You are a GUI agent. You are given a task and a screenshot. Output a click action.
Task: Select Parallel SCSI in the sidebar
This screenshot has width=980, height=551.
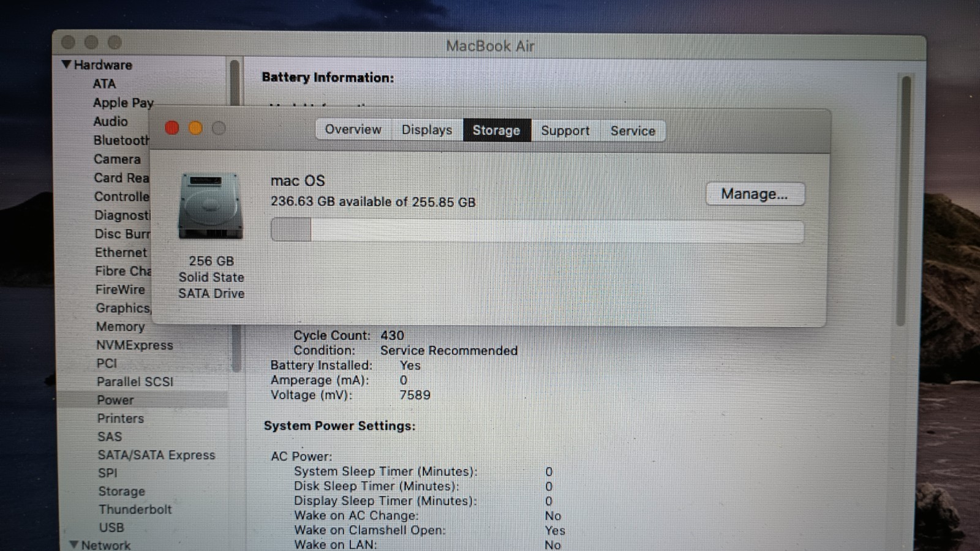pos(135,381)
